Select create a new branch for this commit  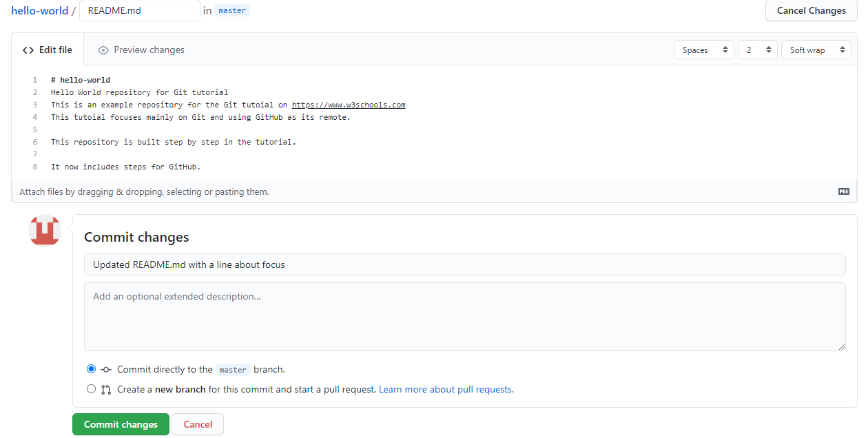(91, 388)
